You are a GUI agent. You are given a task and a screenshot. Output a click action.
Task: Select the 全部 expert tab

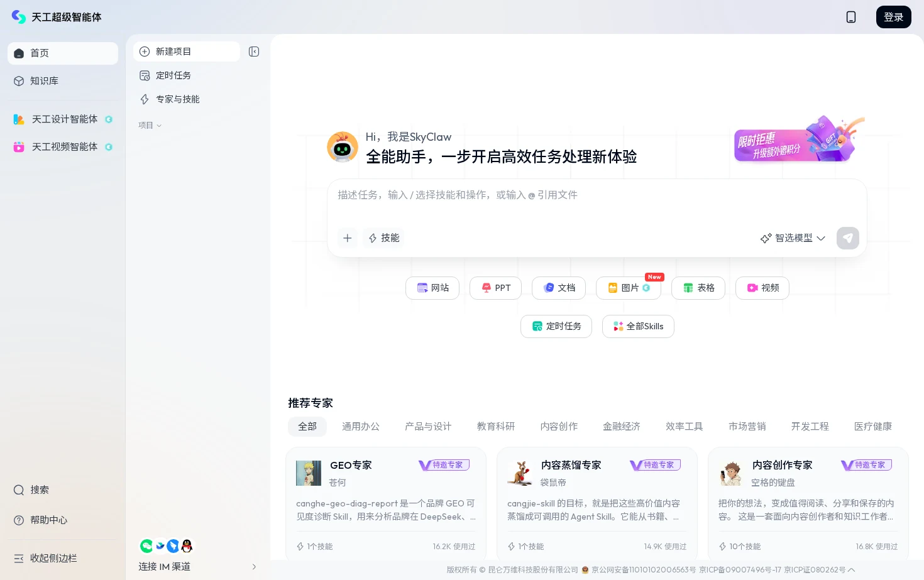tap(307, 427)
